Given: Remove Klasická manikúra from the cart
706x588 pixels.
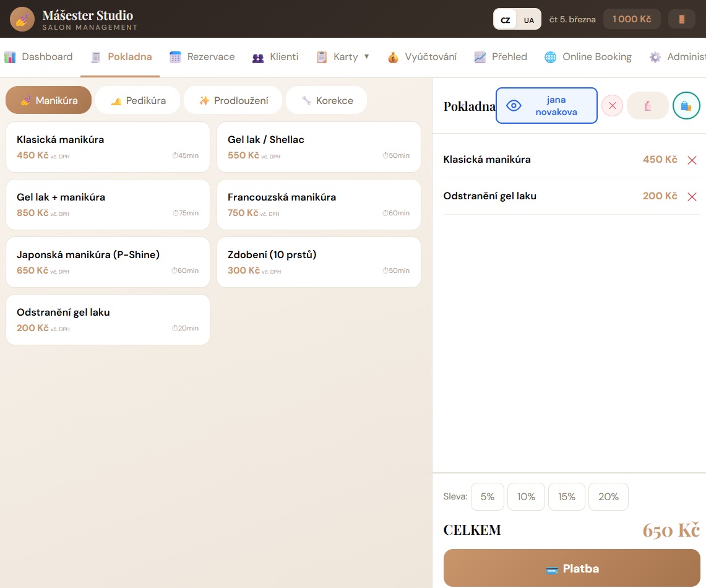Looking at the screenshot, I should 692,160.
